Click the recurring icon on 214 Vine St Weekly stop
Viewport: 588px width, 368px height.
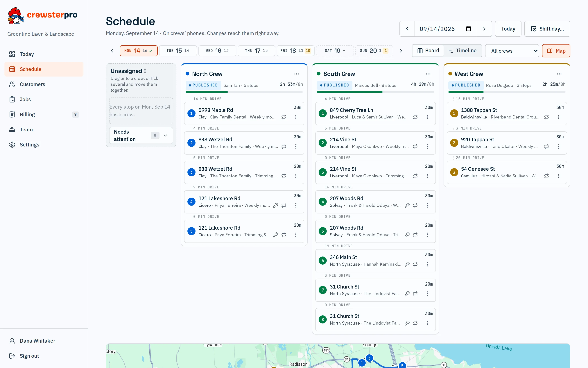[x=415, y=146]
